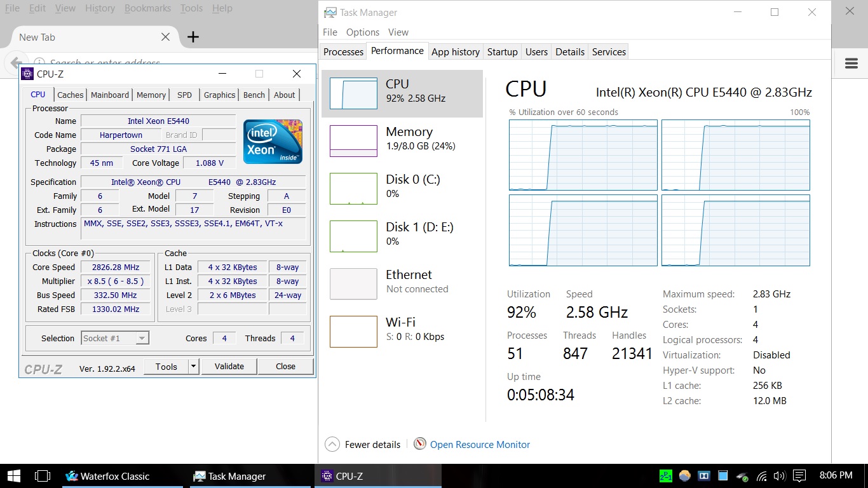
Task: Open the volume speaker tray icon
Action: (780, 475)
